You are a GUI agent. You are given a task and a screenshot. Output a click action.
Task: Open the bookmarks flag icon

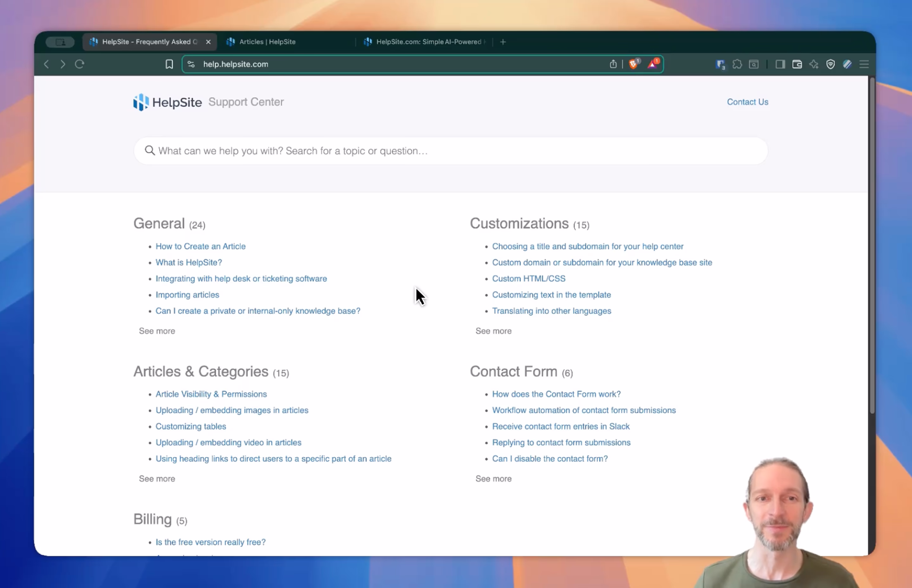coord(169,64)
